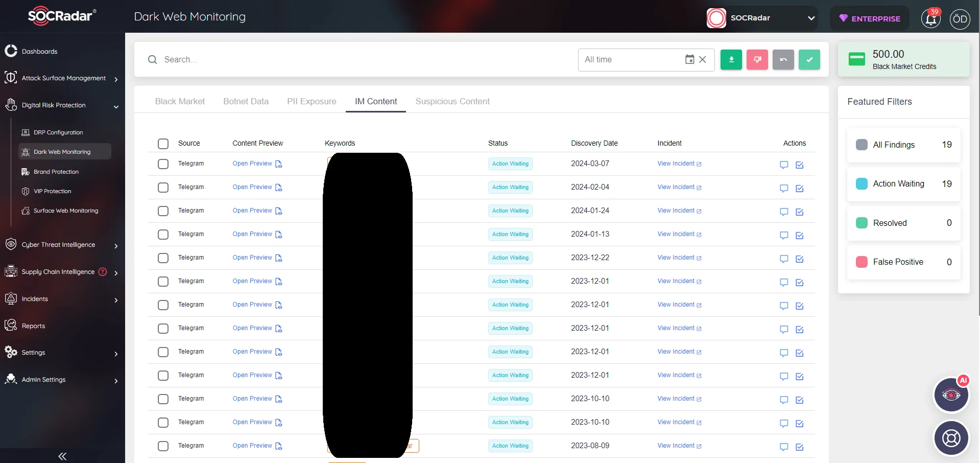Screen dimensions: 980x463
Task: Click the search magnifier icon
Action: point(152,60)
